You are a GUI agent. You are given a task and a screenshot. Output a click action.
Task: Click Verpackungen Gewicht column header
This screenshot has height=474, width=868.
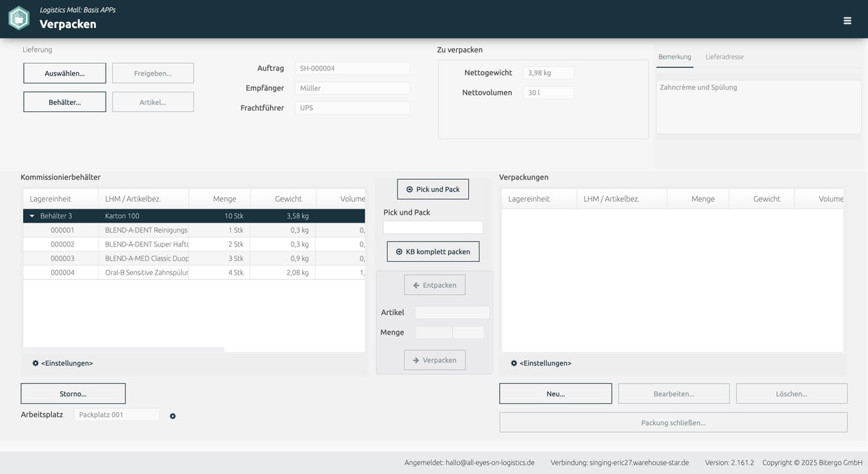tap(762, 199)
